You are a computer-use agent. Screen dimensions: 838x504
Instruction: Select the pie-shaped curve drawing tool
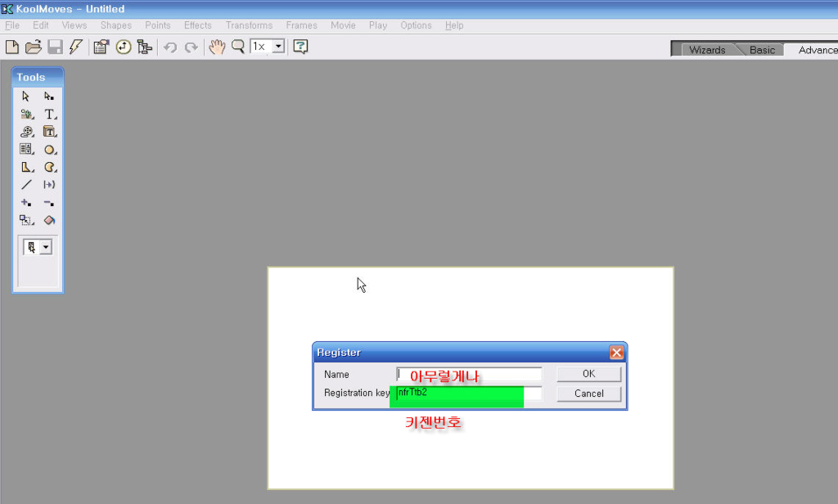pyautogui.click(x=50, y=167)
